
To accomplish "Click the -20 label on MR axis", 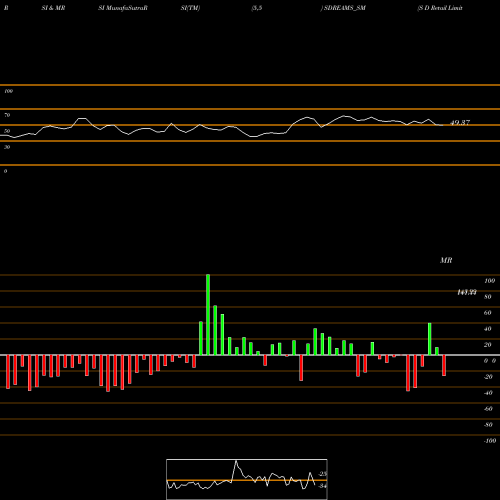I will 488,377.
